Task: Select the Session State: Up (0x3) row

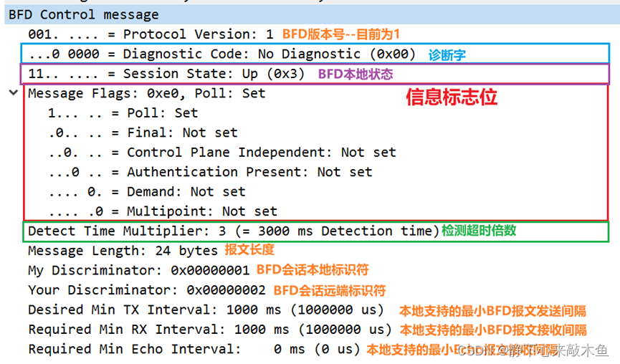Action: tap(166, 74)
